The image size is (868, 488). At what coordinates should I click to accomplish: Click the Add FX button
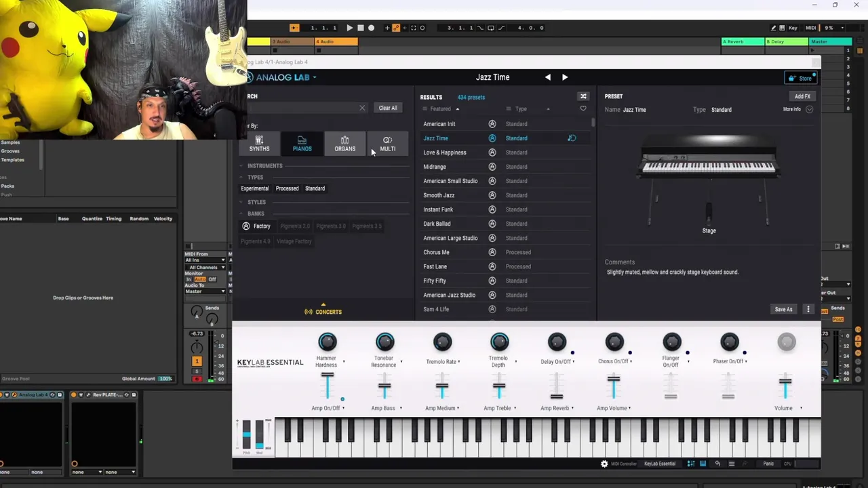coord(802,96)
